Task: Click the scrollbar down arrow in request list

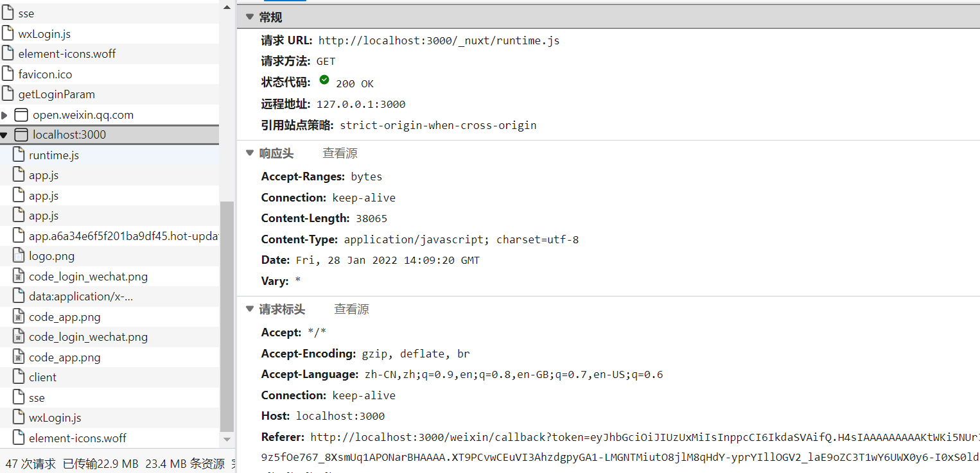Action: (x=227, y=440)
